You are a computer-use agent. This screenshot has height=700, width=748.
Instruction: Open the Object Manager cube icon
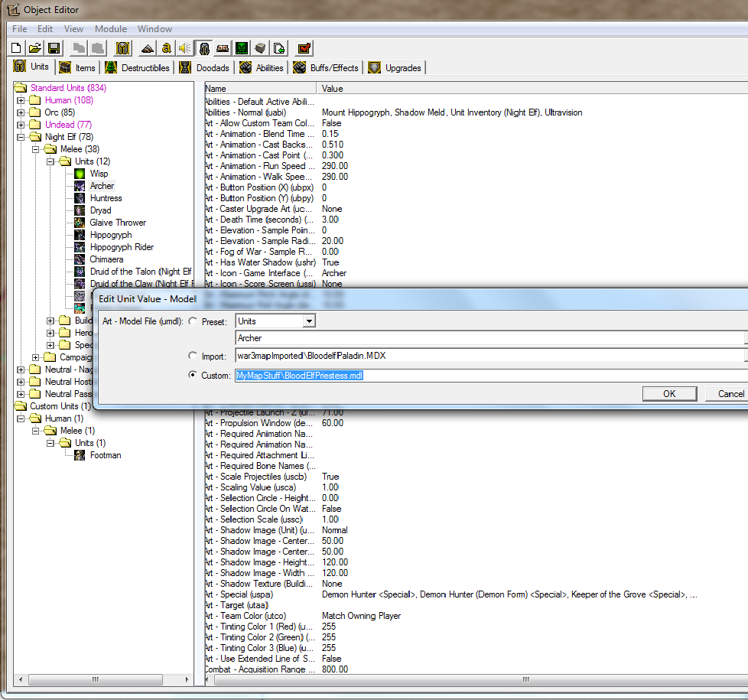261,48
